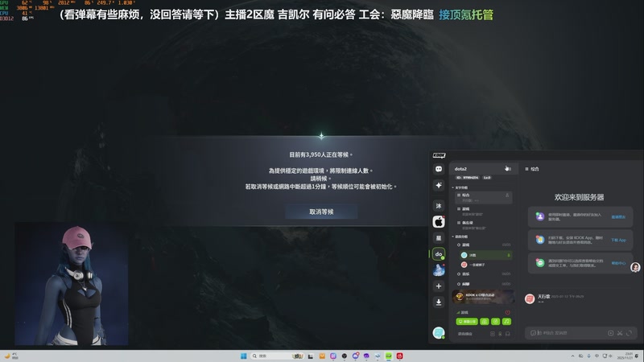
Task: Show hidden system tray icons
Action: [573, 356]
